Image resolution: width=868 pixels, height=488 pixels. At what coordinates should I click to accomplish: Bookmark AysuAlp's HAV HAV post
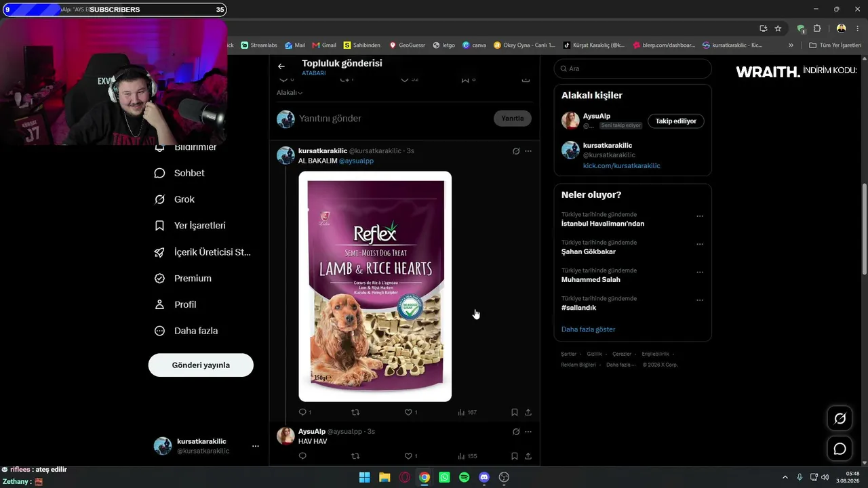click(515, 456)
